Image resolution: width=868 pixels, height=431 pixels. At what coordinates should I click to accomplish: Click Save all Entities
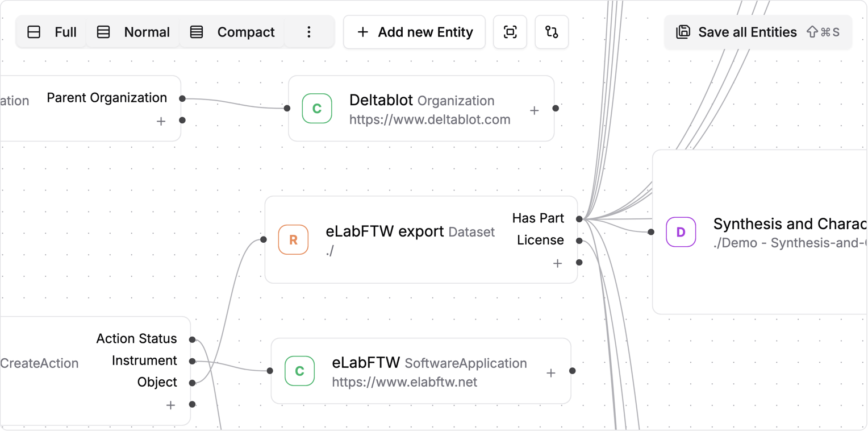(747, 32)
